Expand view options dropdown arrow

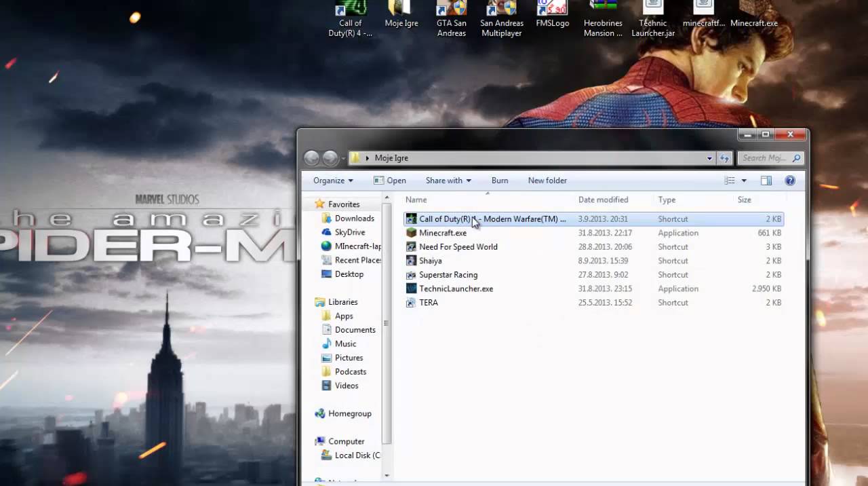[744, 181]
